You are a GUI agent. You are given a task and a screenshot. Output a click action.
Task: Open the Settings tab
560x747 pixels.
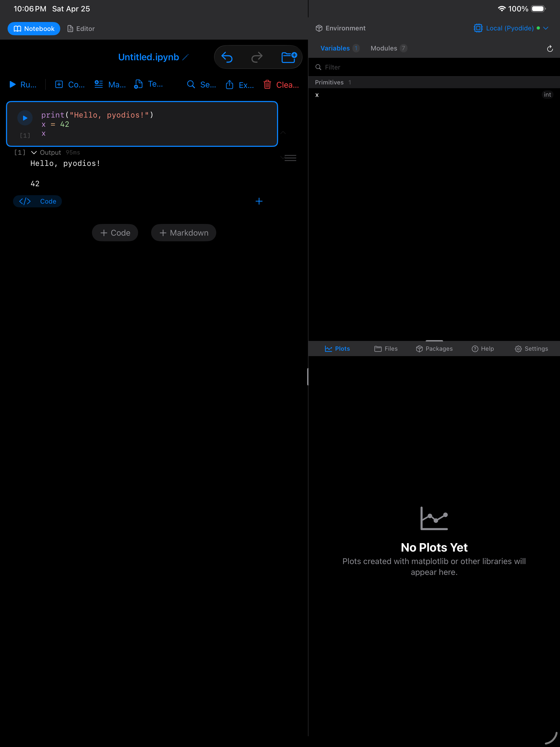pos(531,349)
